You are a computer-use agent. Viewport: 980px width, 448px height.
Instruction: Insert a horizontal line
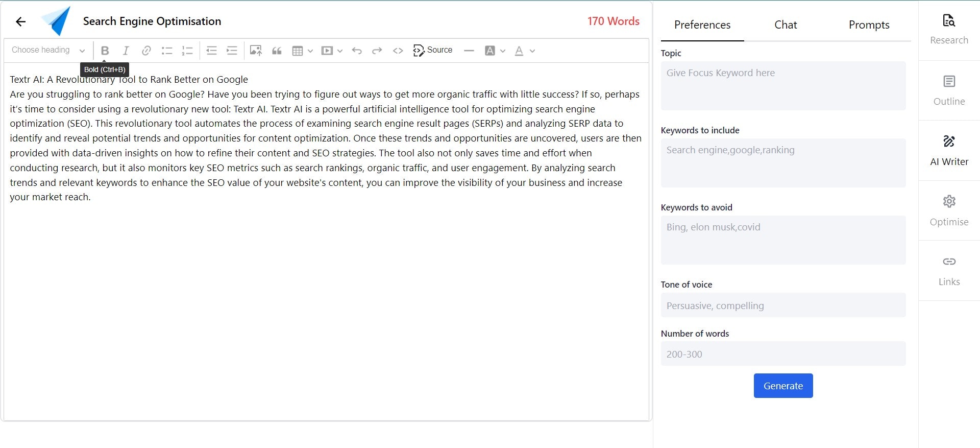(x=469, y=51)
